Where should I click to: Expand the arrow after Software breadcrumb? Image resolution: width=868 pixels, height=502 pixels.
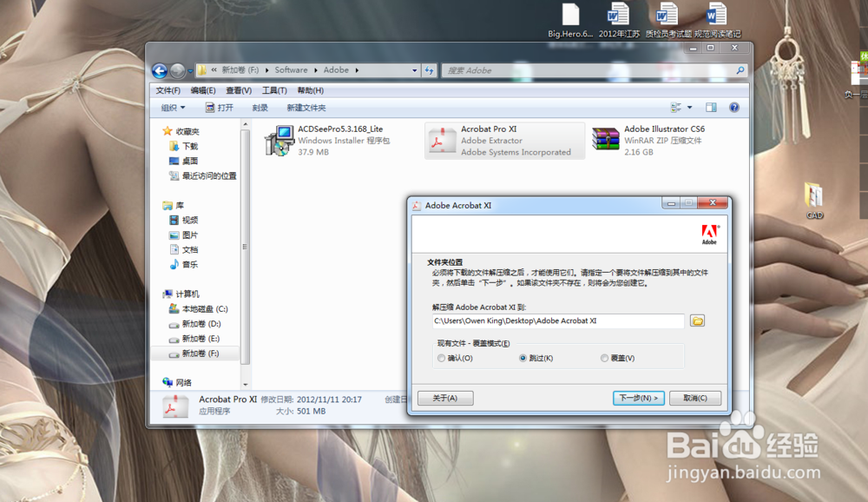316,70
